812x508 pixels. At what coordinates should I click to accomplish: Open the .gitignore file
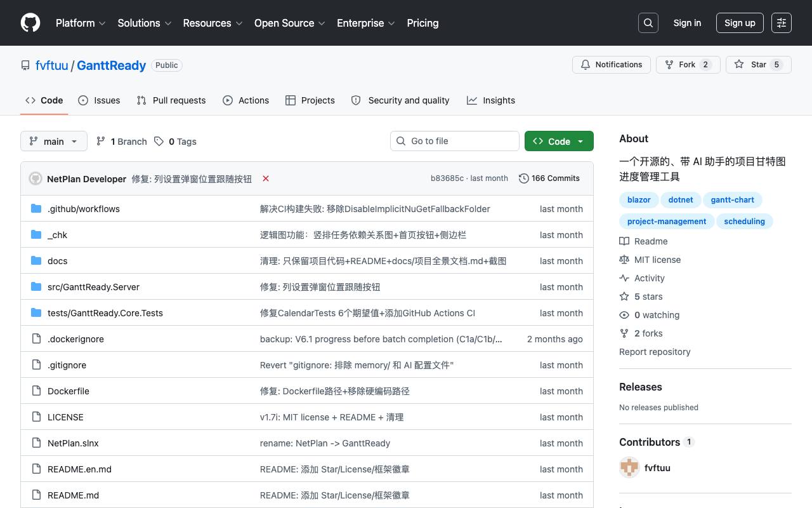click(67, 365)
